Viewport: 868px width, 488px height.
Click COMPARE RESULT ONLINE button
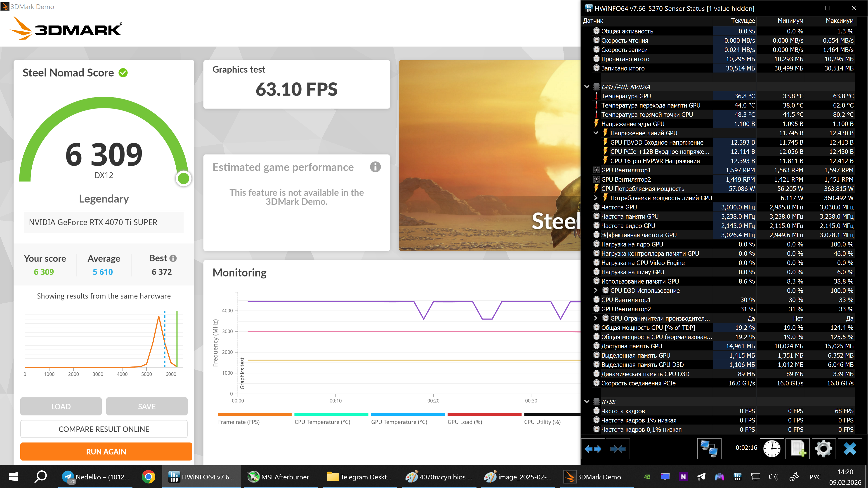pyautogui.click(x=104, y=429)
